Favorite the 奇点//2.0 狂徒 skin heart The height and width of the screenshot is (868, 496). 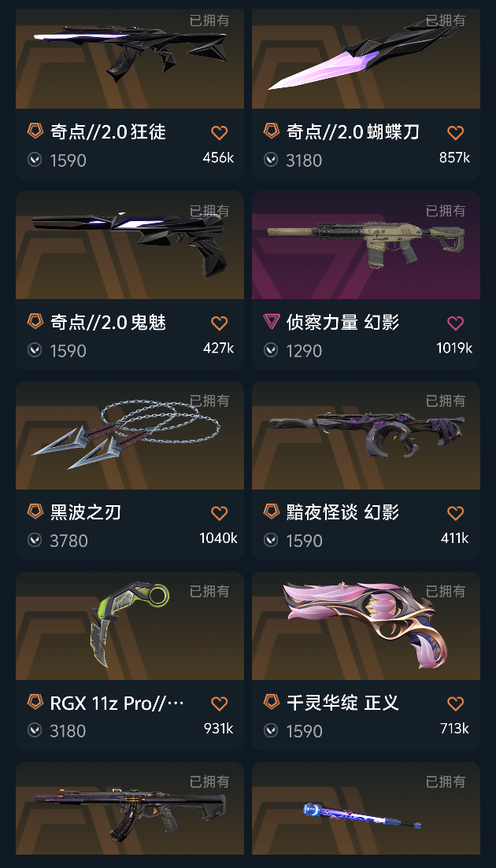click(219, 133)
